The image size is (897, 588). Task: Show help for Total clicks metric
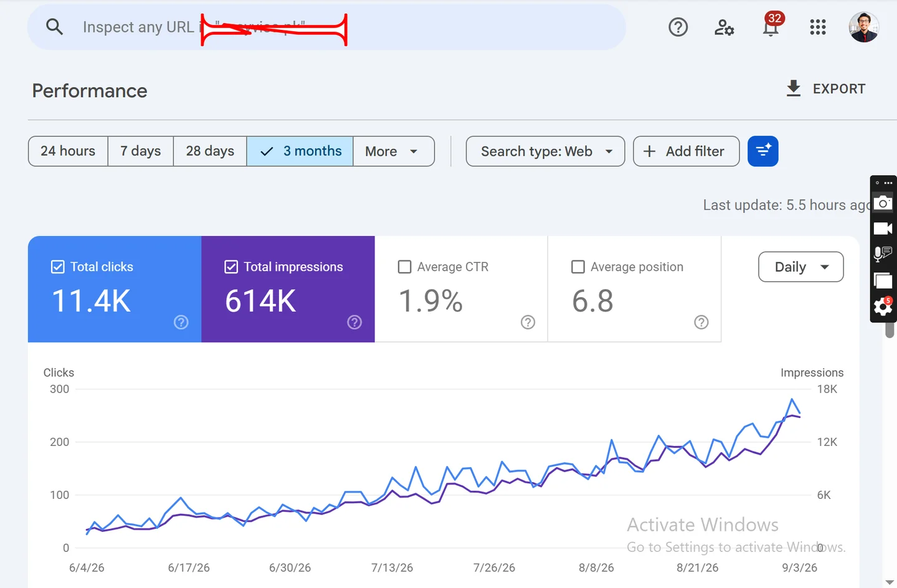[181, 322]
